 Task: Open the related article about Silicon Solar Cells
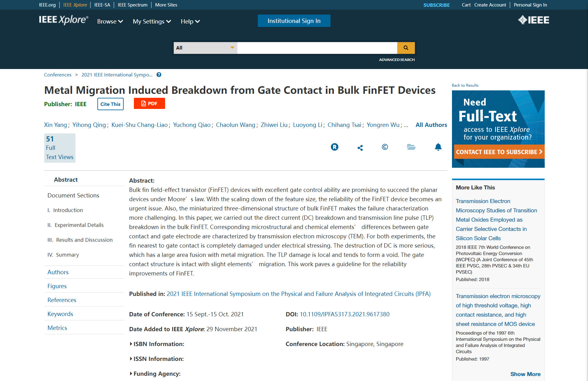pos(496,219)
